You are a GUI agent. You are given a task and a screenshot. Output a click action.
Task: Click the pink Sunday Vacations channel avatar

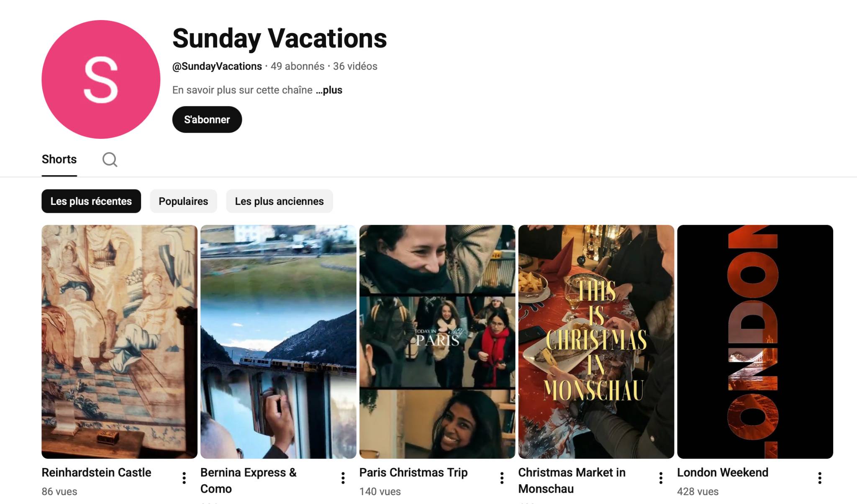click(101, 79)
